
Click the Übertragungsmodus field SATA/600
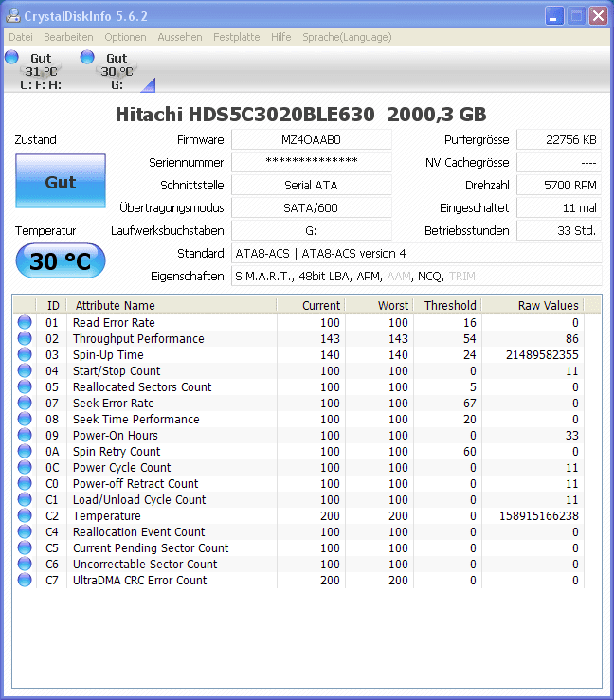pos(311,208)
